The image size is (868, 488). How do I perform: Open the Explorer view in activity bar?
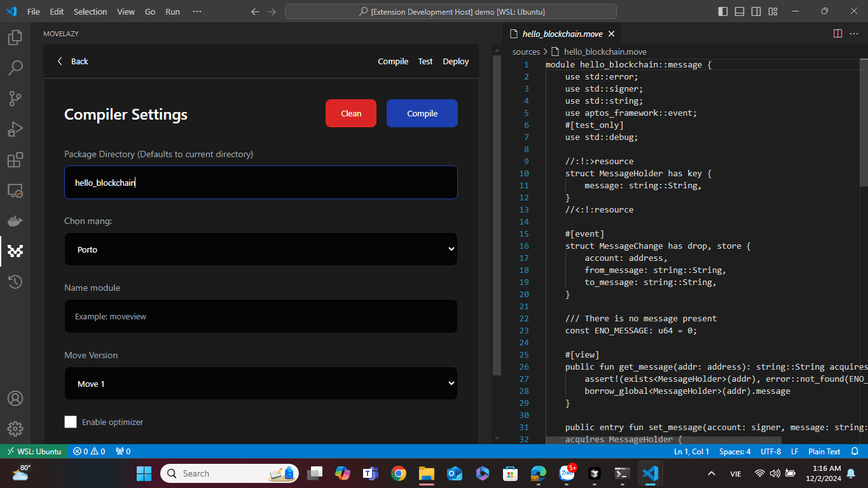pyautogui.click(x=15, y=38)
